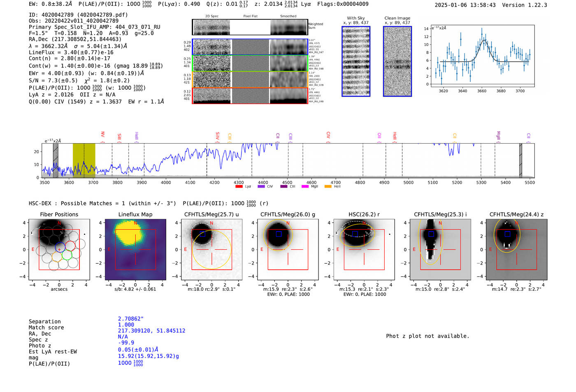Screen dimensions: 576x392
Task: Click the separation value 2.70862"
Action: (131, 319)
